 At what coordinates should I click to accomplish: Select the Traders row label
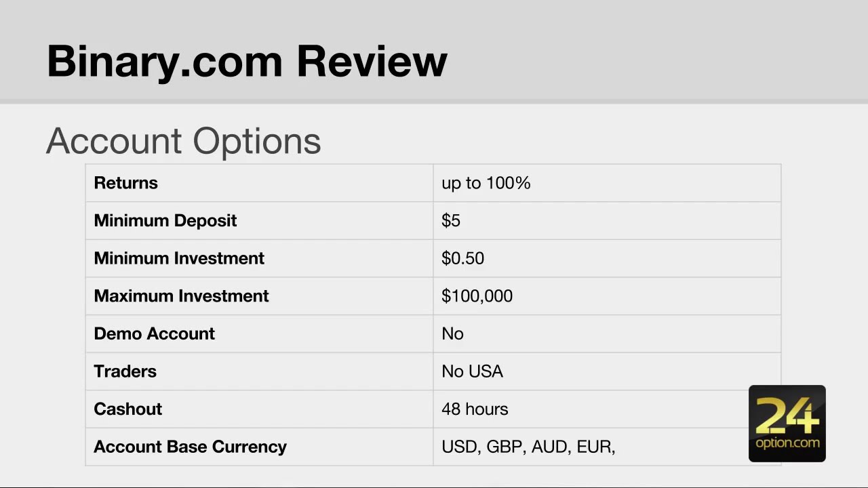(125, 371)
